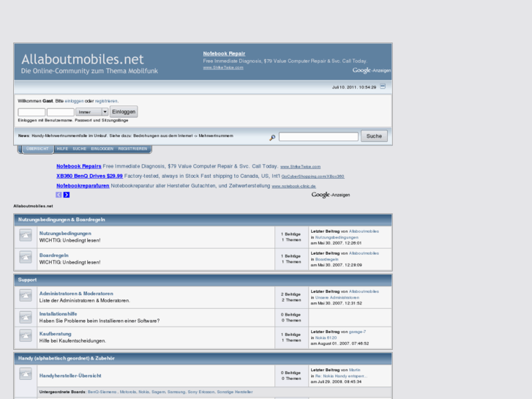Open Sonstige Hersteller sub-board link
532x399 pixels.
[235, 392]
